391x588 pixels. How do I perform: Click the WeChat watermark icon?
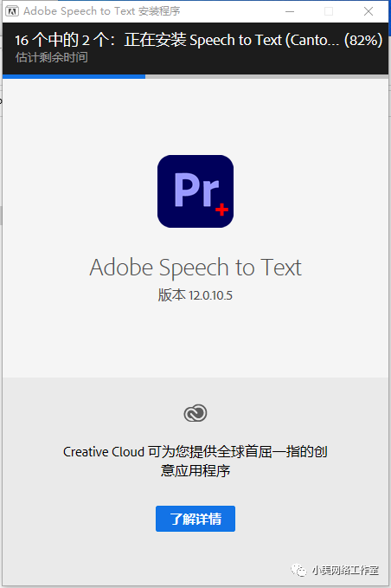coord(298,571)
